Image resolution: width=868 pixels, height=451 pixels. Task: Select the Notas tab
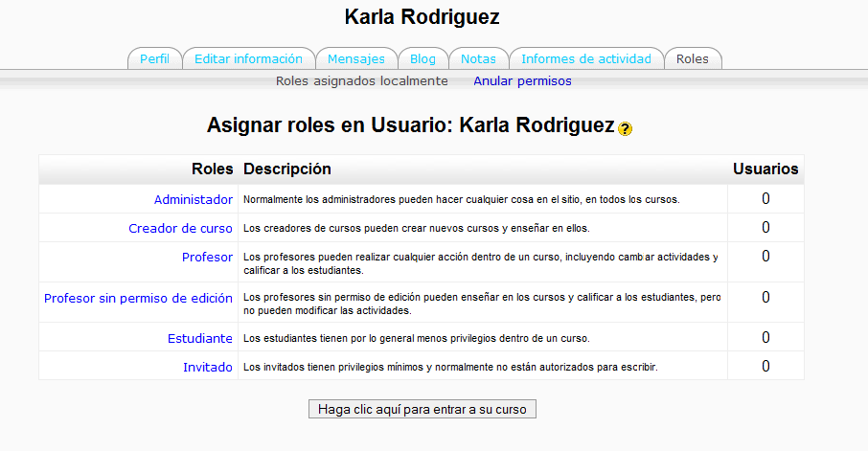tap(478, 58)
